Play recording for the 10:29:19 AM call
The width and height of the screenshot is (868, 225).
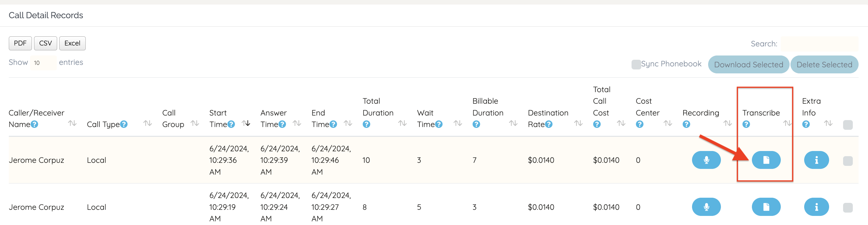706,207
